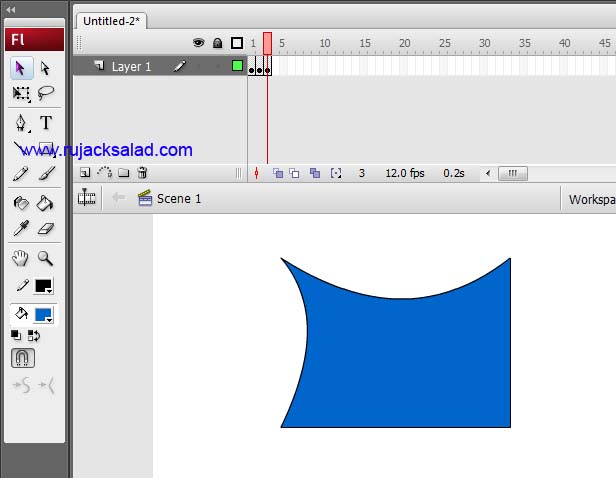
Task: Click frame 10 on the timeline ruler
Action: coord(324,43)
